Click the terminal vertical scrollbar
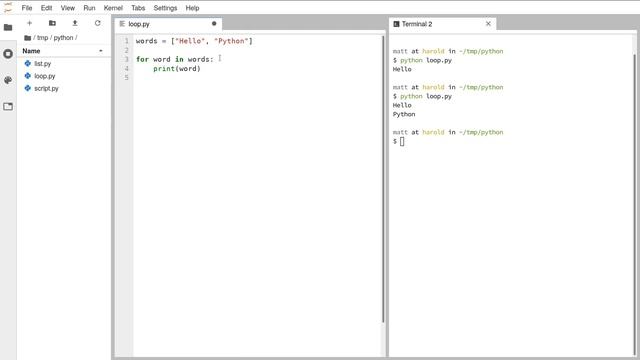Image resolution: width=640 pixels, height=360 pixels. [634, 204]
